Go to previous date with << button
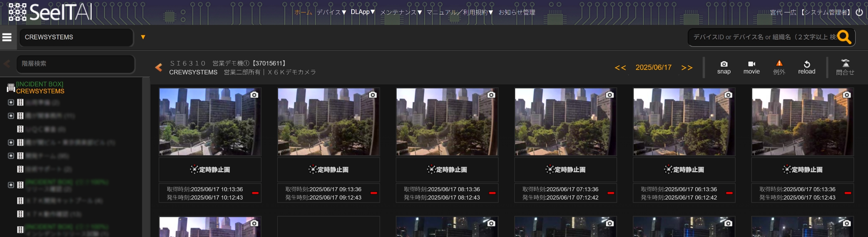The width and height of the screenshot is (868, 237). tap(620, 67)
